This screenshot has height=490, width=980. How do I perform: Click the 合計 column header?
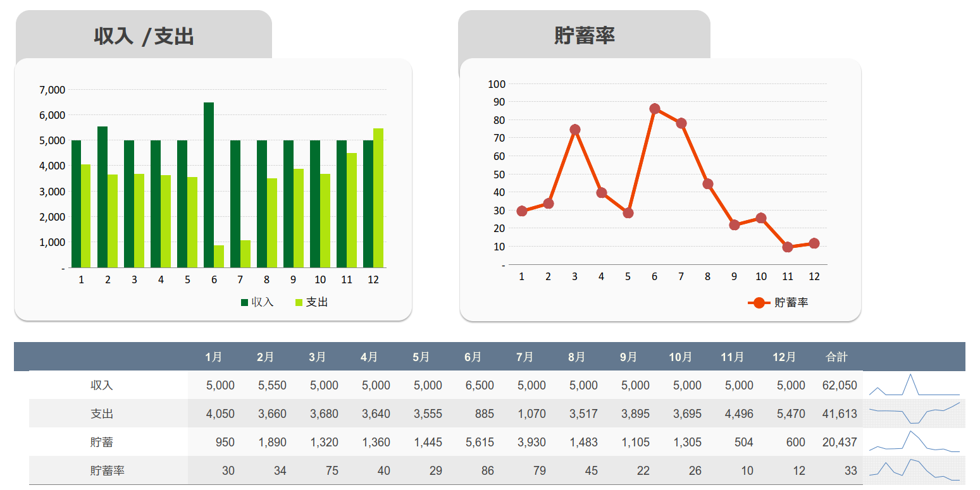click(x=836, y=357)
